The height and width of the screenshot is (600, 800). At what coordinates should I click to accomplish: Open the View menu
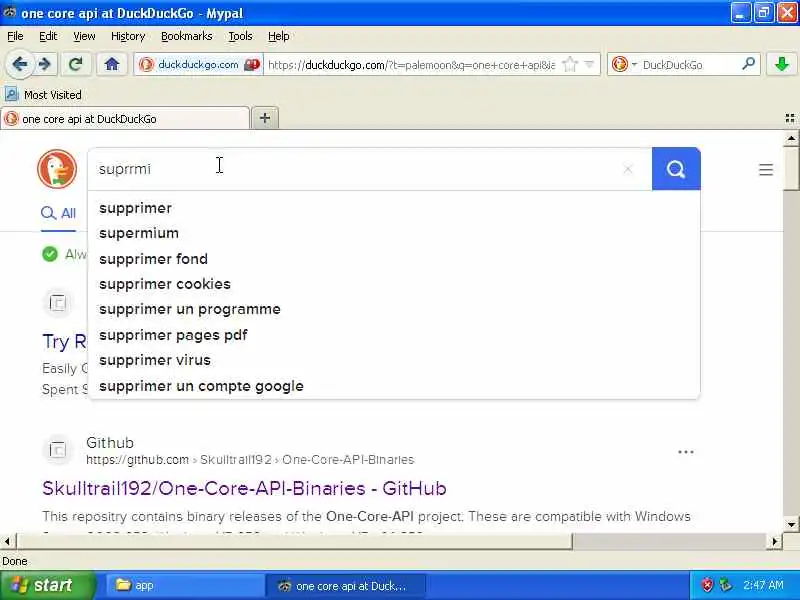[84, 36]
